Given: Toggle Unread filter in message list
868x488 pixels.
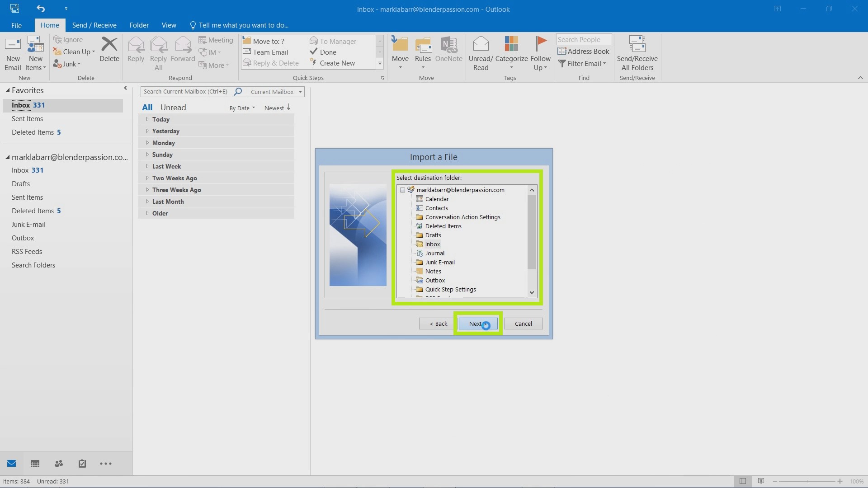Looking at the screenshot, I should [x=173, y=107].
